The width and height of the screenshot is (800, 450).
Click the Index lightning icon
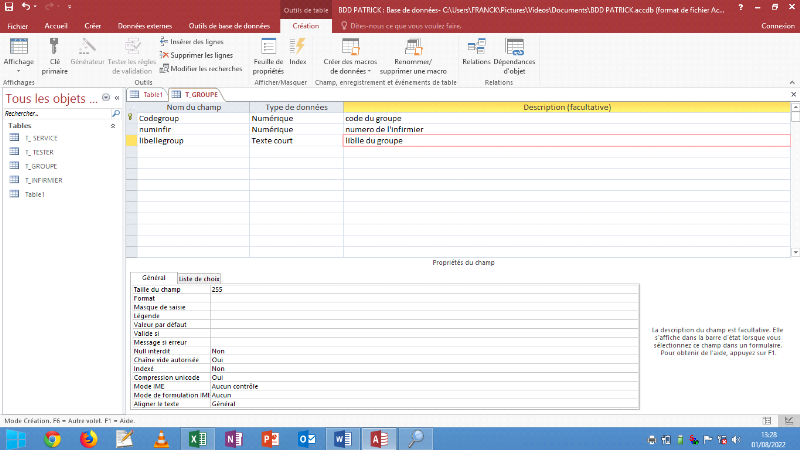point(298,47)
